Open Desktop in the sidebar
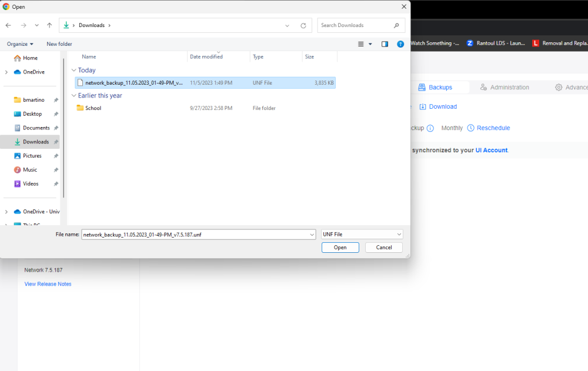 pyautogui.click(x=32, y=113)
